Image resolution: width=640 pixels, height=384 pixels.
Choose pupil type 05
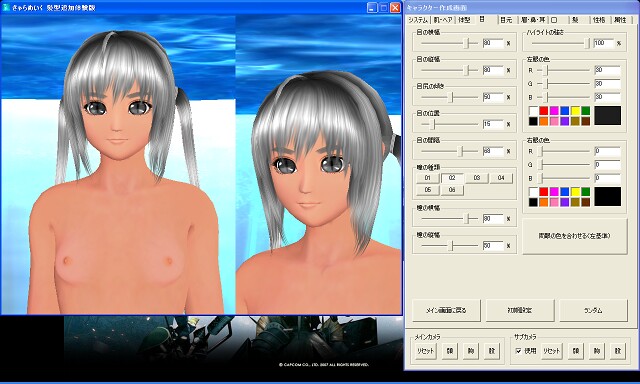[x=427, y=190]
